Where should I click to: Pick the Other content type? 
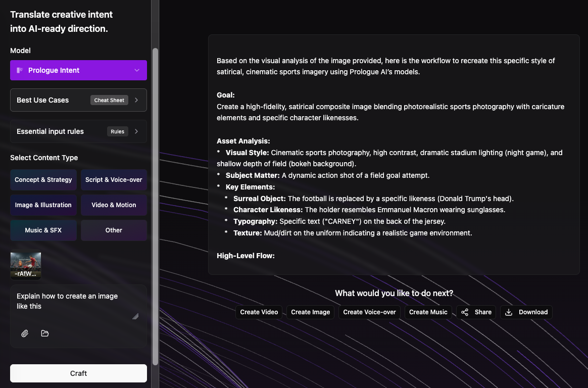pyautogui.click(x=114, y=230)
